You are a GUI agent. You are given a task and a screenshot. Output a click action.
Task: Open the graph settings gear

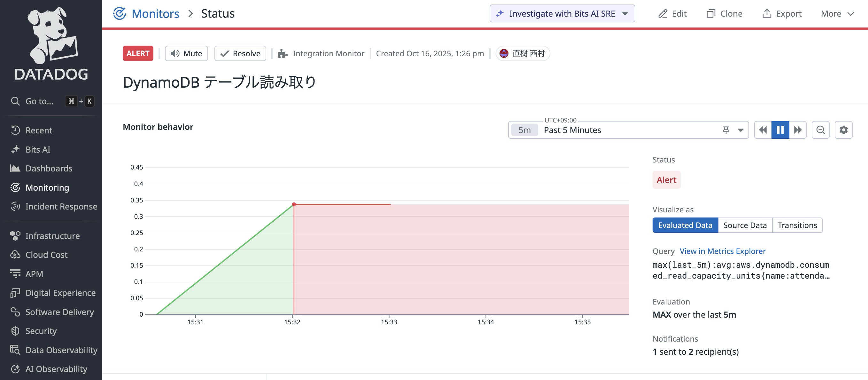coord(843,130)
